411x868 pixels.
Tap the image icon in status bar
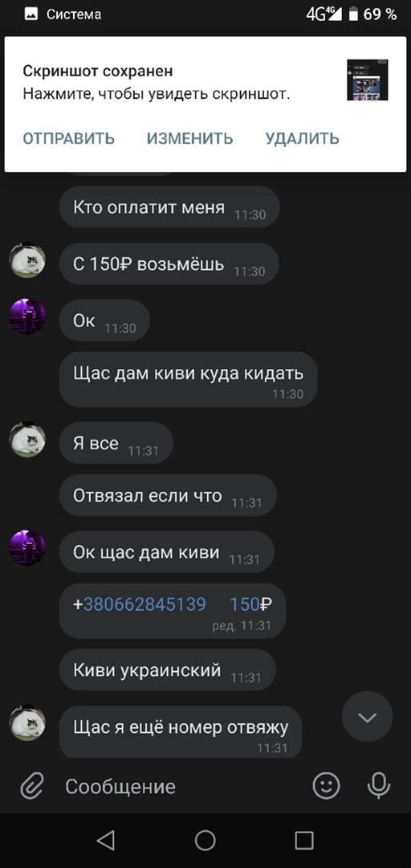(31, 15)
